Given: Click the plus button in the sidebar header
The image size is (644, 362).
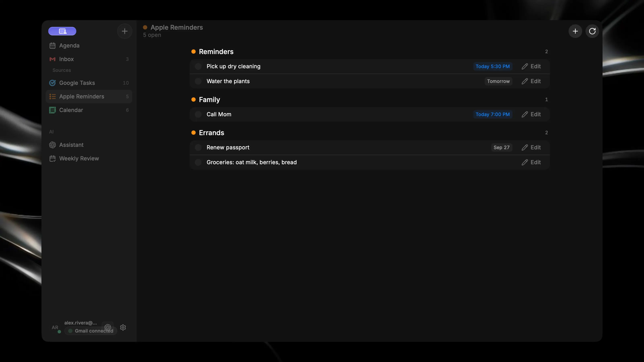Looking at the screenshot, I should 125,31.
